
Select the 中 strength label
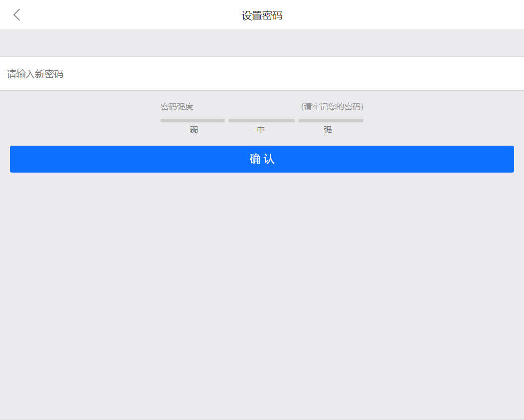(x=261, y=130)
